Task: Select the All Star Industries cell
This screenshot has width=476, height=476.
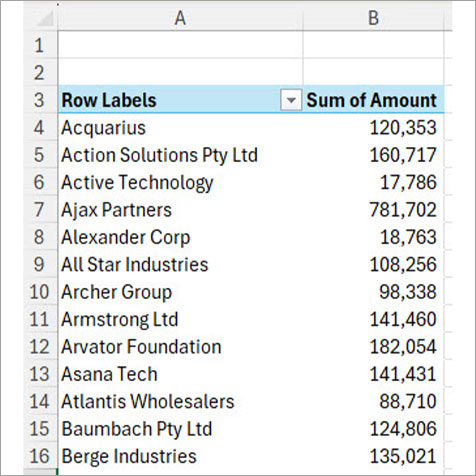Action: (180, 264)
